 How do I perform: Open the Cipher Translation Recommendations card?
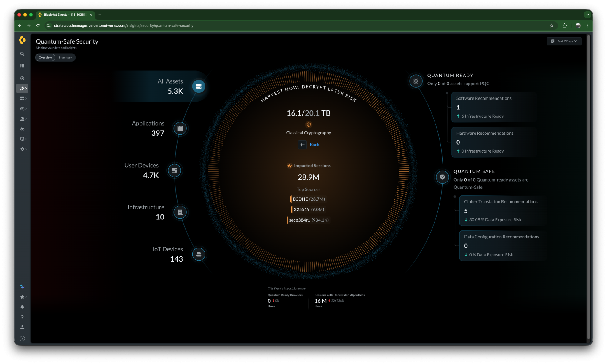tap(502, 211)
